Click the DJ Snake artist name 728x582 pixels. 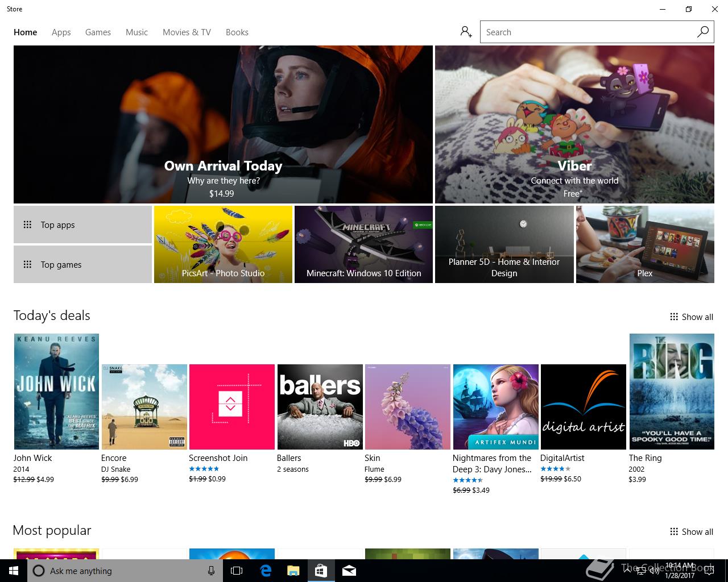pos(115,469)
